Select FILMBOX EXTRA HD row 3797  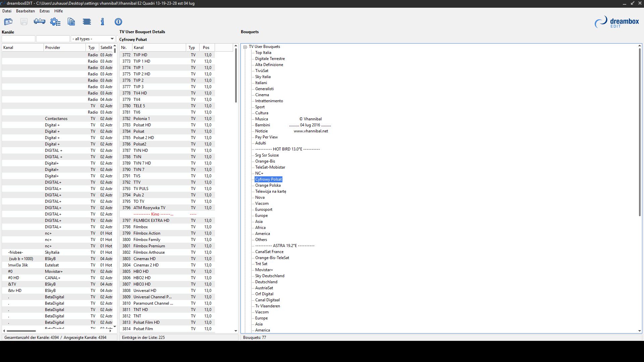[x=167, y=221]
